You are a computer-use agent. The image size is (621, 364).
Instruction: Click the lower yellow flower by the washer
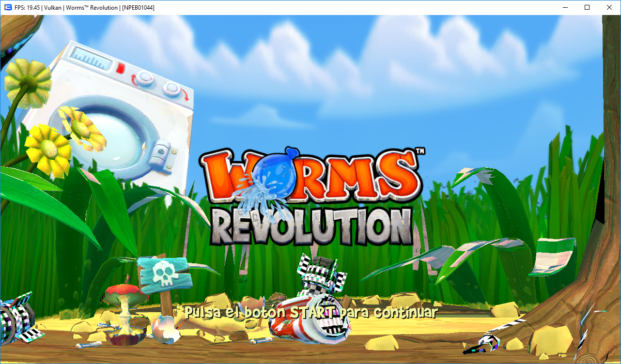[x=48, y=149]
